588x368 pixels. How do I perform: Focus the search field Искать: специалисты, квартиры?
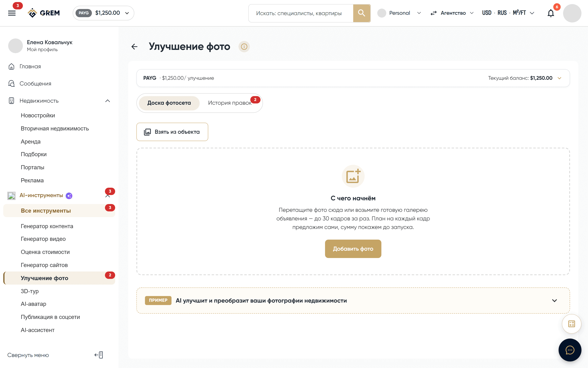tap(301, 13)
